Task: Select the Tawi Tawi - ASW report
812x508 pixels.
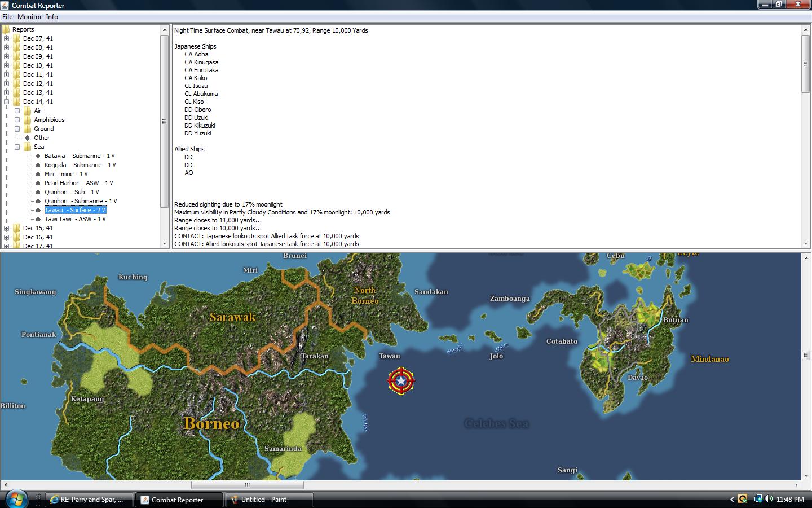Action: (75, 219)
